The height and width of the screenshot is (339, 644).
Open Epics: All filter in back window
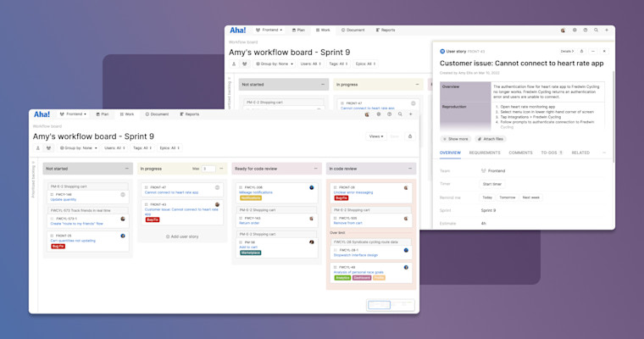click(x=365, y=64)
